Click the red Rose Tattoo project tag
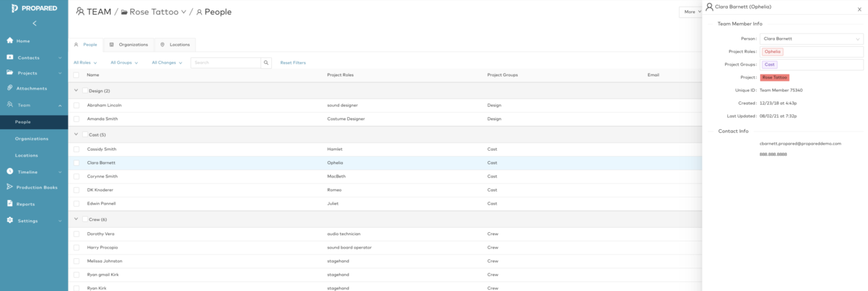 [x=775, y=77]
